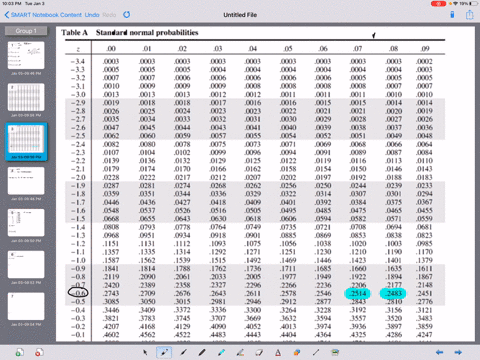Tap the circular refresh arrow icon
Screen dimensions: 480x360
click(x=127, y=15)
